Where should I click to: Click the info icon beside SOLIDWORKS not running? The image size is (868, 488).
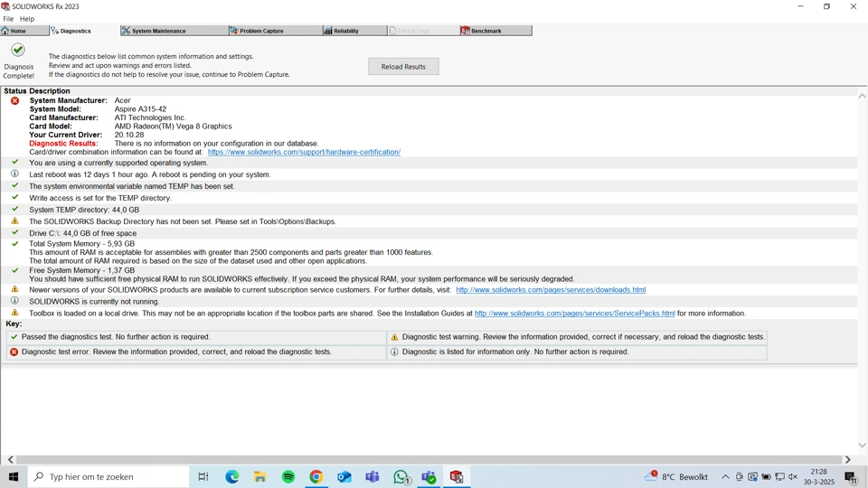click(15, 301)
